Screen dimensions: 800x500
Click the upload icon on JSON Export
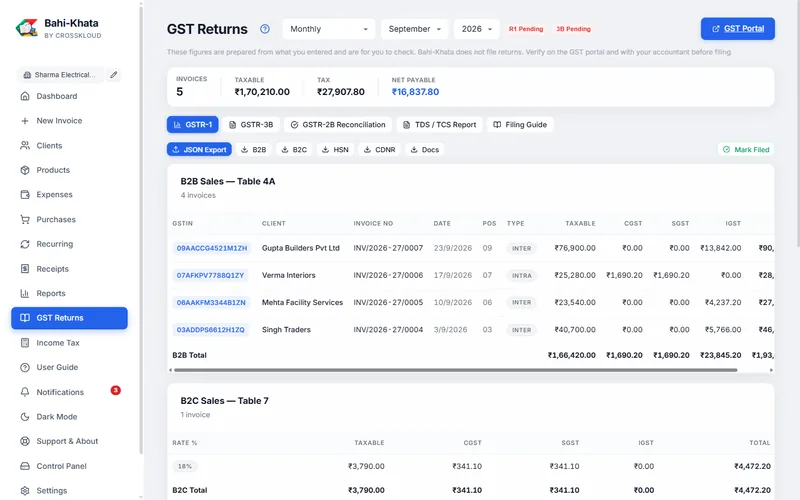pos(176,149)
